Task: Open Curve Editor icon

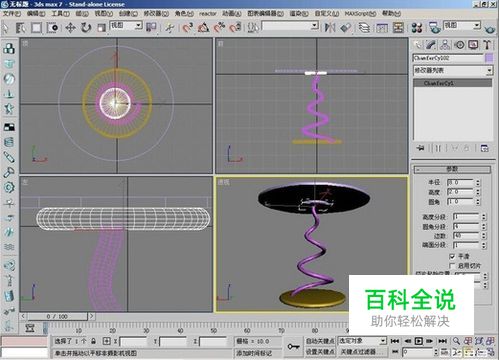Action: (382, 27)
